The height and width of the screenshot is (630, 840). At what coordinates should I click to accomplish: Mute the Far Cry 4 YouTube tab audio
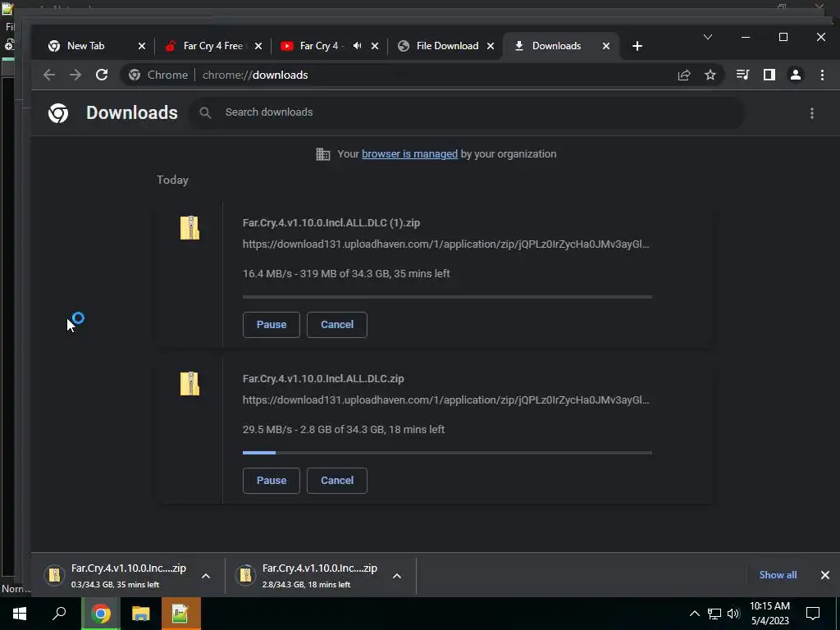pyautogui.click(x=358, y=46)
